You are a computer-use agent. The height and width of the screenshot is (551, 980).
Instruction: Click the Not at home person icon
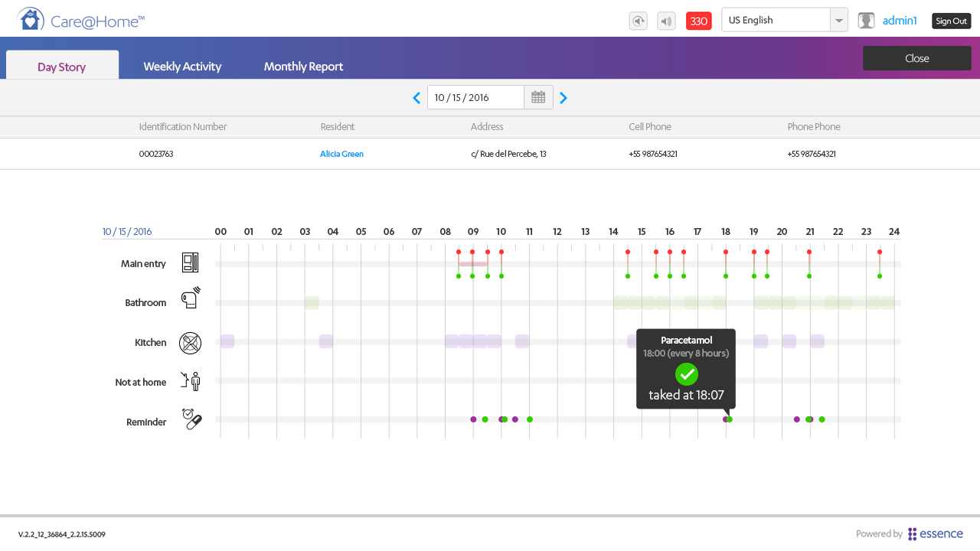(191, 380)
